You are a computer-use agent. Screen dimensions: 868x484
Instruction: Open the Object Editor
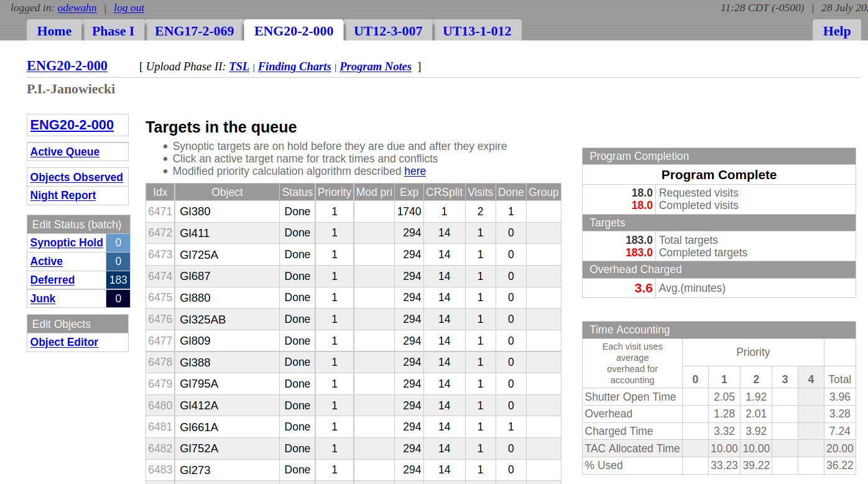[64, 342]
